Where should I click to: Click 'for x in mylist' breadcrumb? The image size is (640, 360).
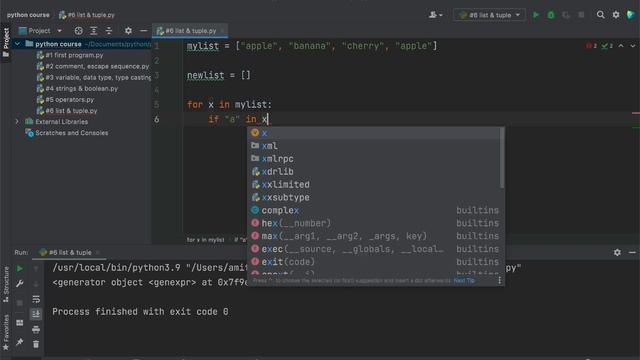[x=205, y=240]
